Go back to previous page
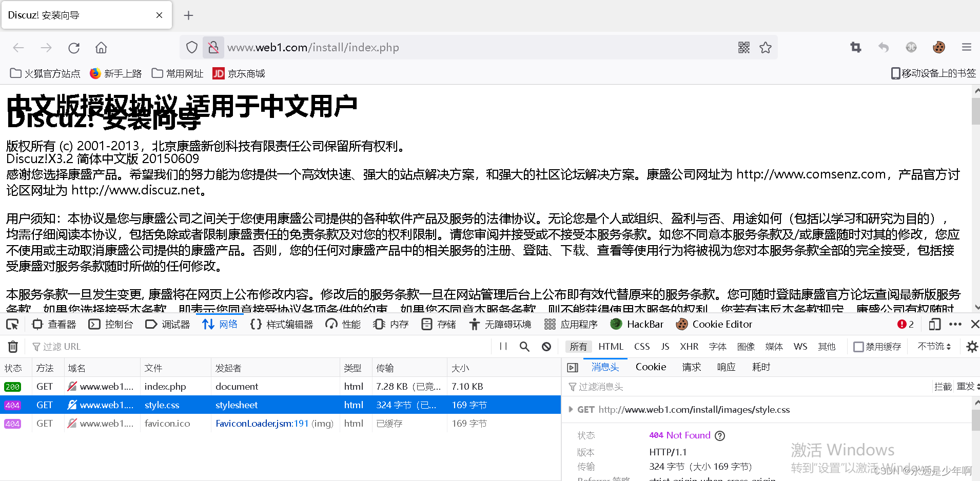Screen dimensions: 980x481 click(18, 48)
